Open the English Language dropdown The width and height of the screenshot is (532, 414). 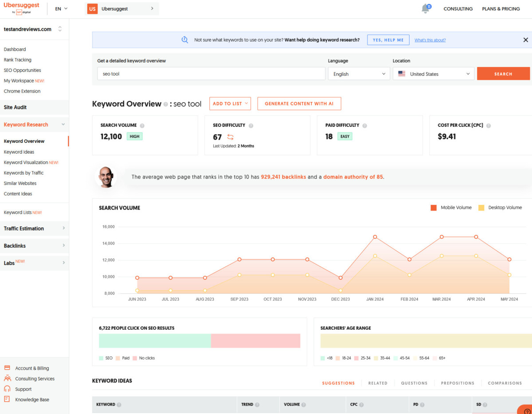(359, 74)
